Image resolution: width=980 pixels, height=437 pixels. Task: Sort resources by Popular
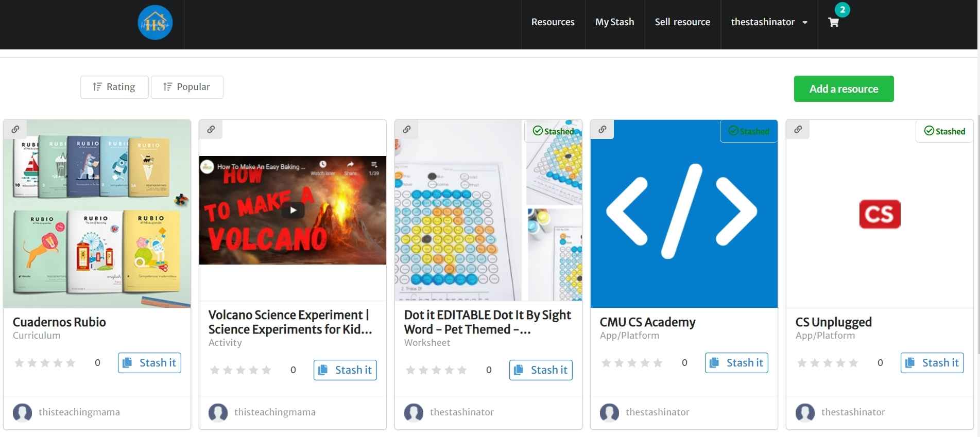187,87
